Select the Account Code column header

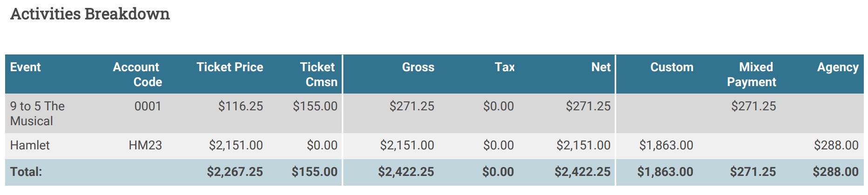pos(137,74)
